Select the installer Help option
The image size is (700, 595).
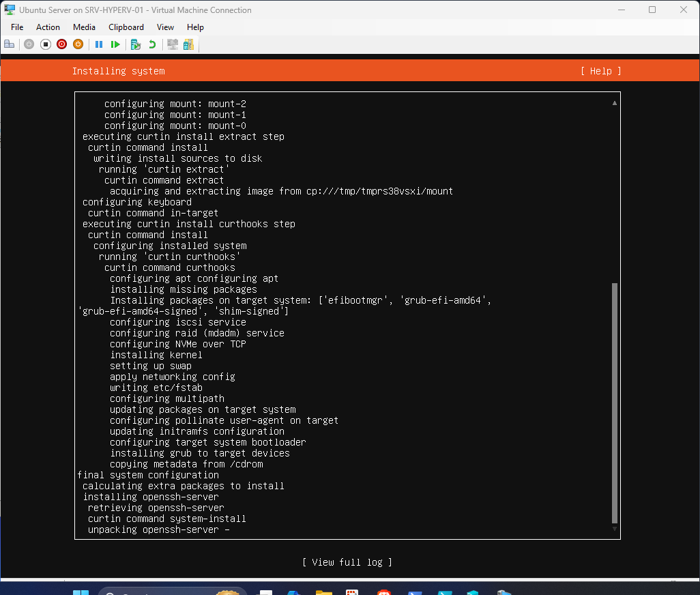(600, 70)
